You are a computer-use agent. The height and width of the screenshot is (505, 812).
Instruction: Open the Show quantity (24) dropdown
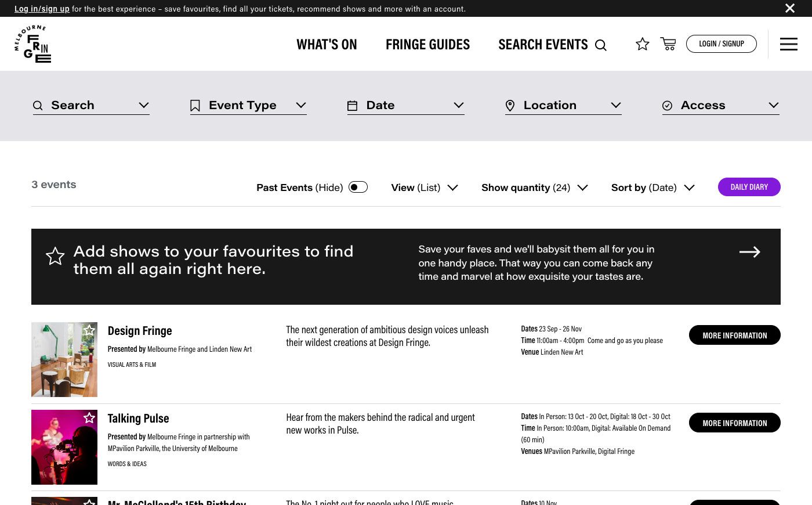tap(535, 187)
